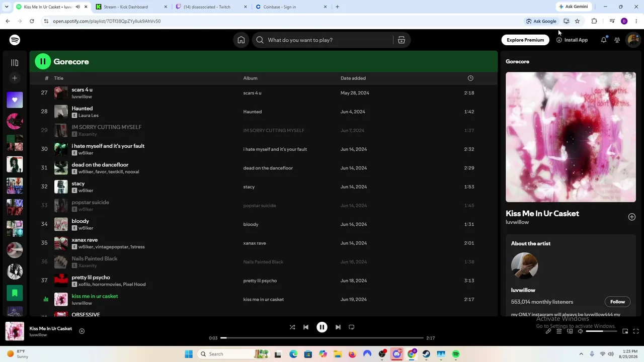
Task: Sort by the Date added column header
Action: [353, 78]
